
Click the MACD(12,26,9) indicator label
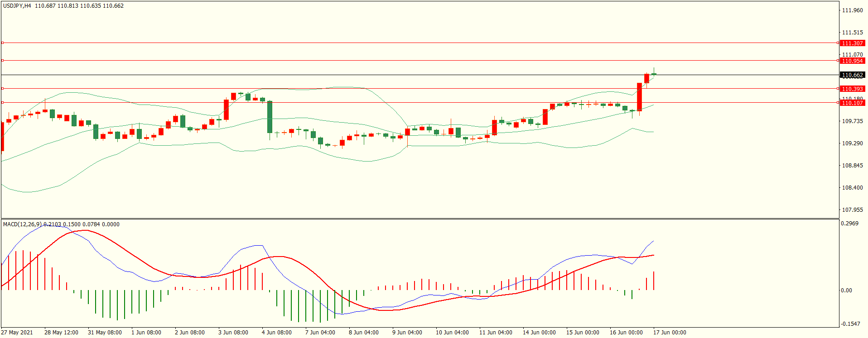click(23, 224)
